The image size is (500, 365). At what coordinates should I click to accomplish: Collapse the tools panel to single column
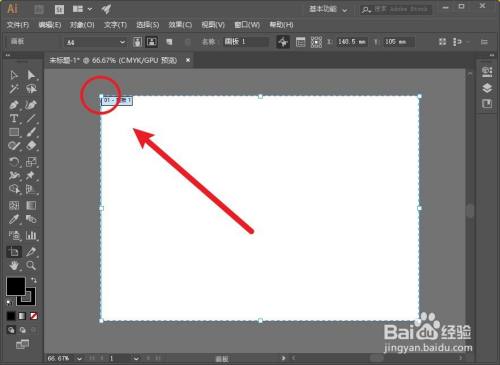(x=8, y=55)
